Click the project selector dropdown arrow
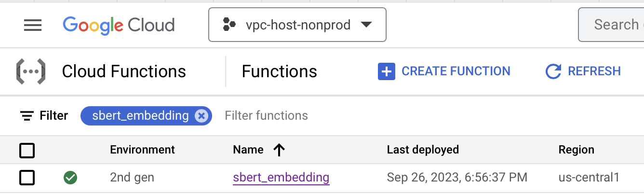Image resolution: width=644 pixels, height=195 pixels. point(366,25)
